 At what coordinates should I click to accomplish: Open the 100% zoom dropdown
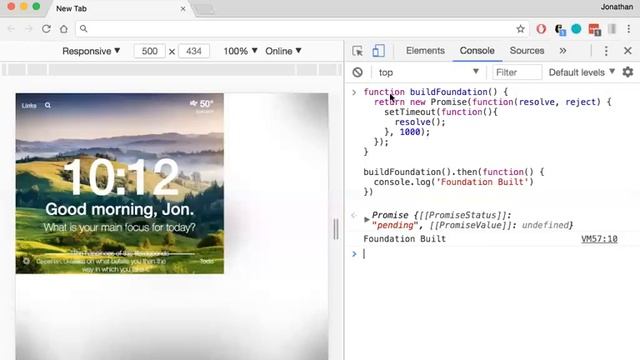[x=240, y=51]
